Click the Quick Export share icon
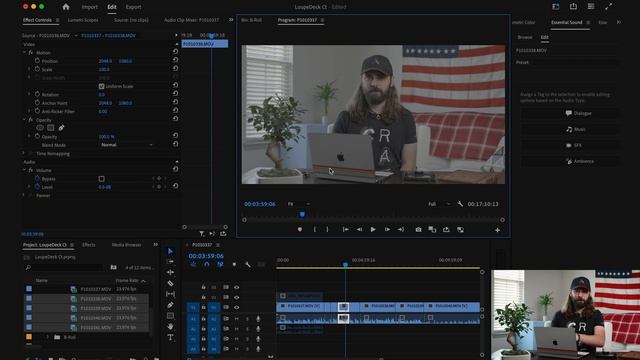 [573, 7]
